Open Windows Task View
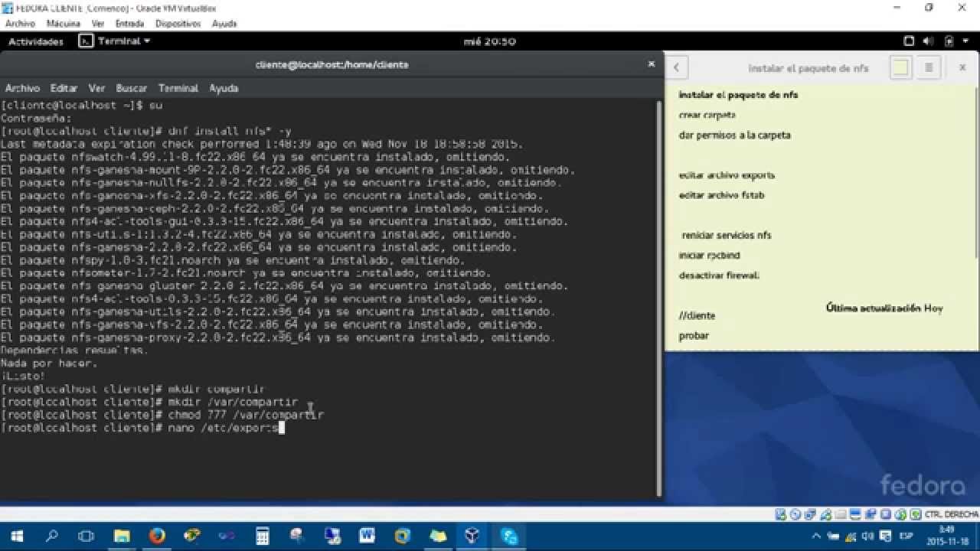The width and height of the screenshot is (980, 551). [87, 536]
